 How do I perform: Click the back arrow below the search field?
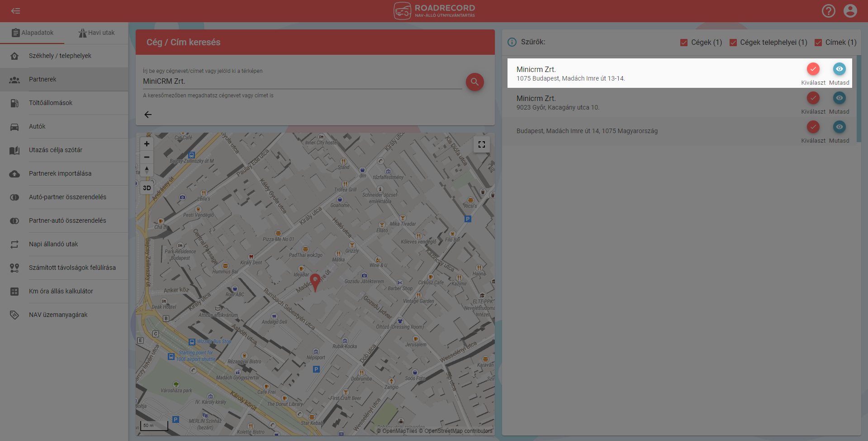(x=148, y=115)
